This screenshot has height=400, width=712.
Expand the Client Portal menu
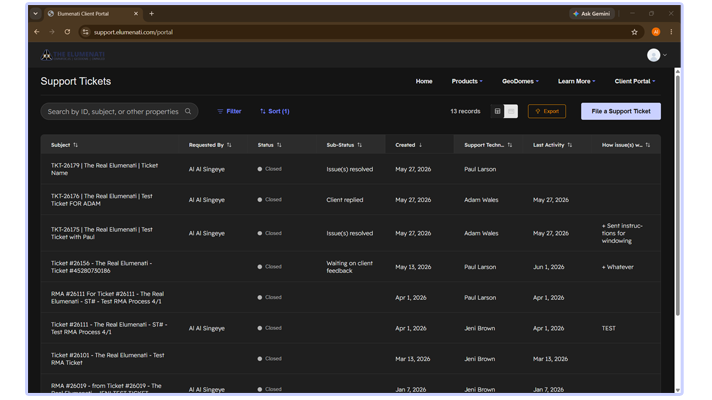click(635, 81)
